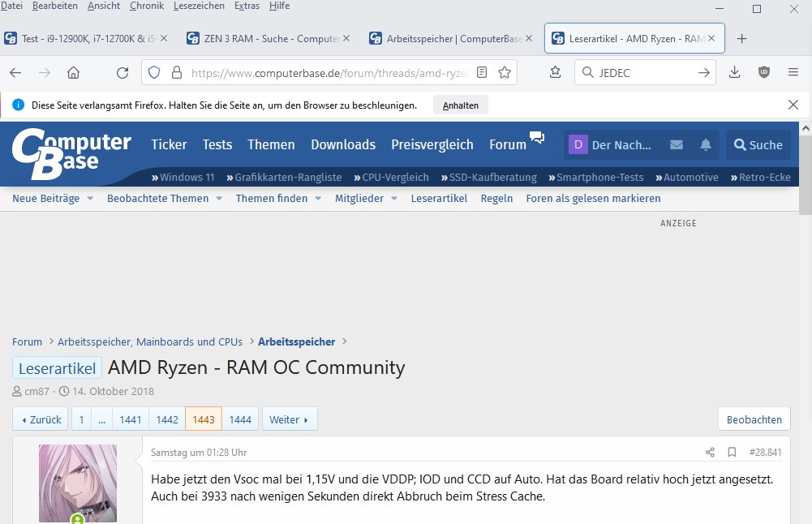This screenshot has height=524, width=812.
Task: Click the JEDEC search input field
Action: (645, 72)
